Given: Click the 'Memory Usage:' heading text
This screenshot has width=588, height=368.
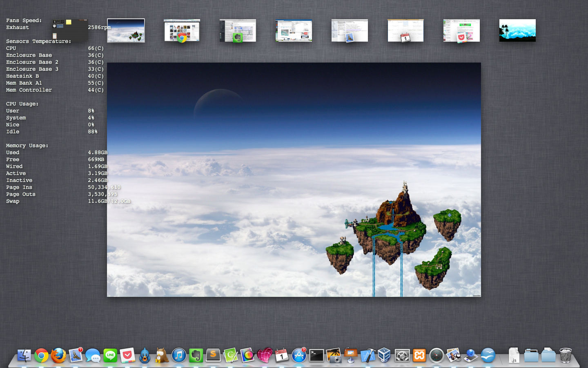Looking at the screenshot, I should coord(27,146).
